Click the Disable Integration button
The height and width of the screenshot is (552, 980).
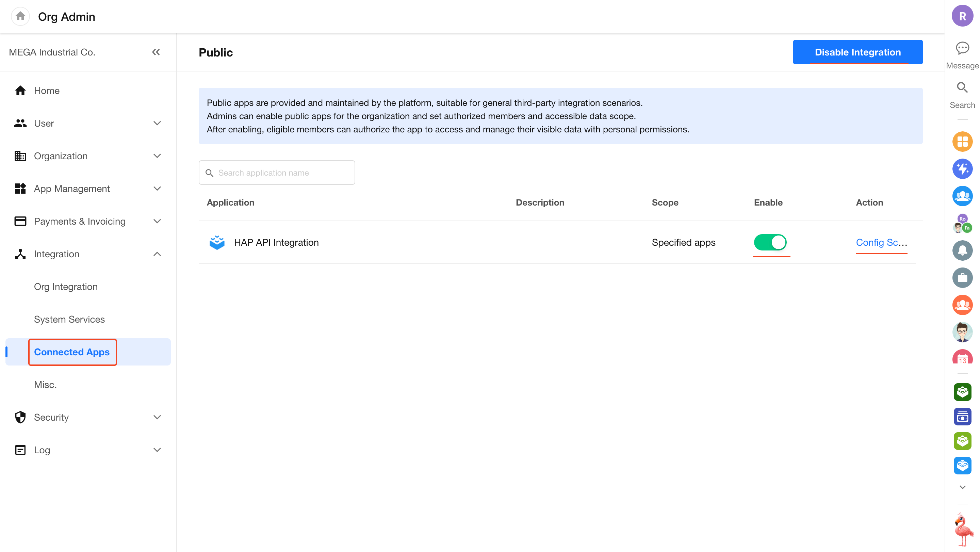click(x=857, y=52)
